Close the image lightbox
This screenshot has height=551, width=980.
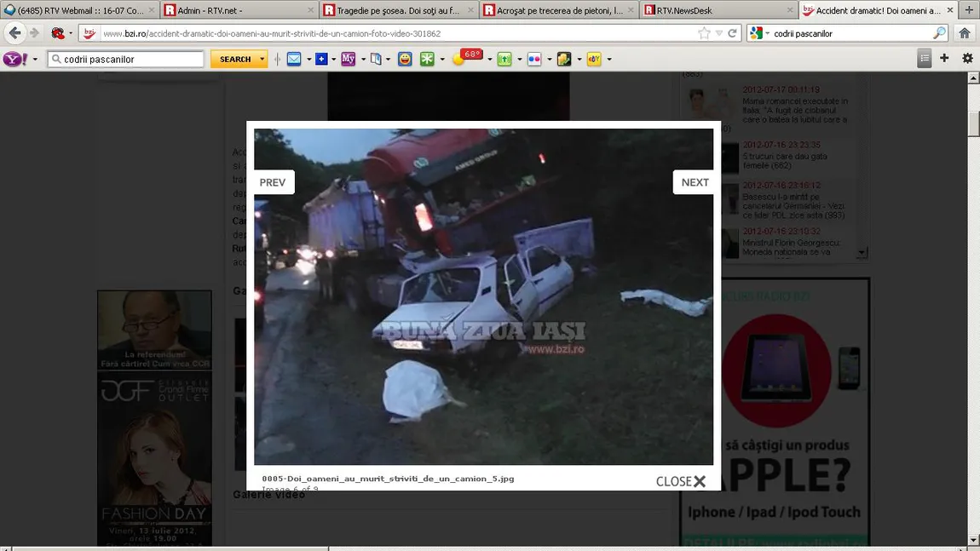[681, 481]
